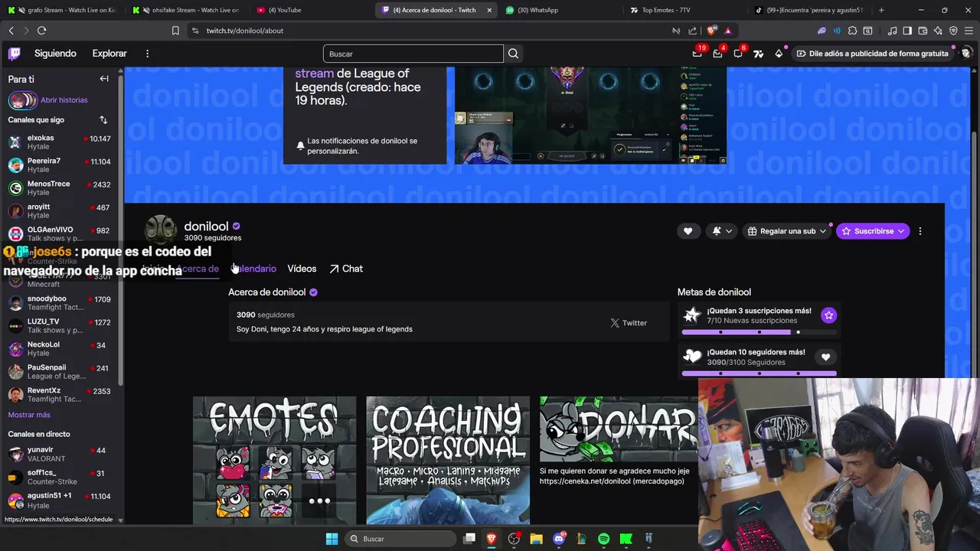Click the Brave Rewards triangle icon
The height and width of the screenshot is (551, 980).
click(x=727, y=31)
